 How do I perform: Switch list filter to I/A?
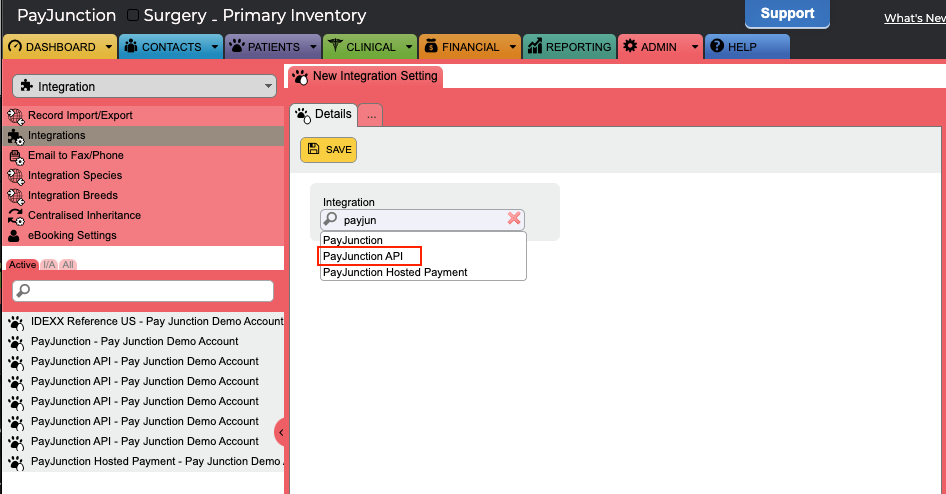coord(49,265)
